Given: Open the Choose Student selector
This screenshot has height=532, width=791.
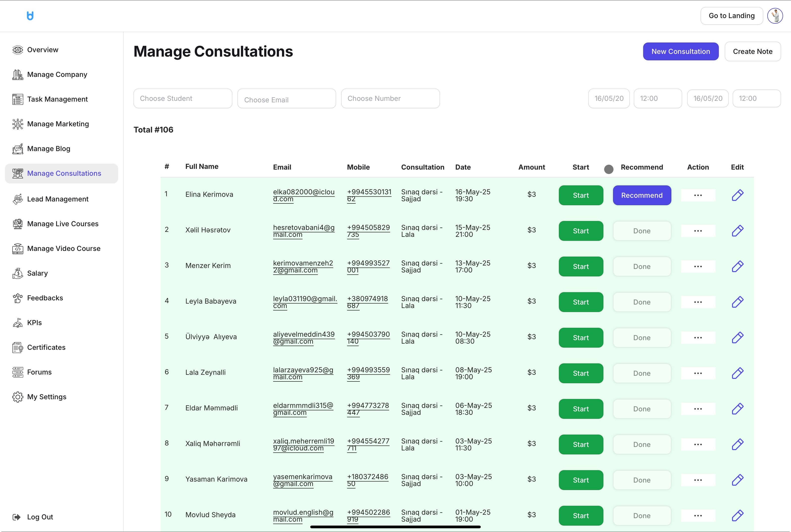Looking at the screenshot, I should (x=182, y=98).
